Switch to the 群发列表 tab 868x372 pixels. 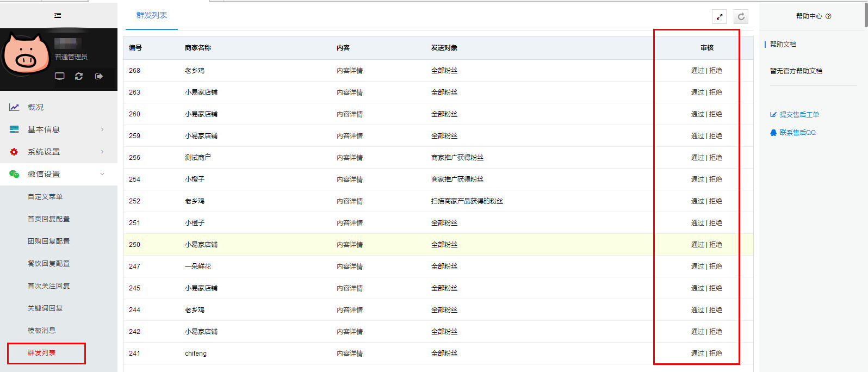tap(152, 15)
